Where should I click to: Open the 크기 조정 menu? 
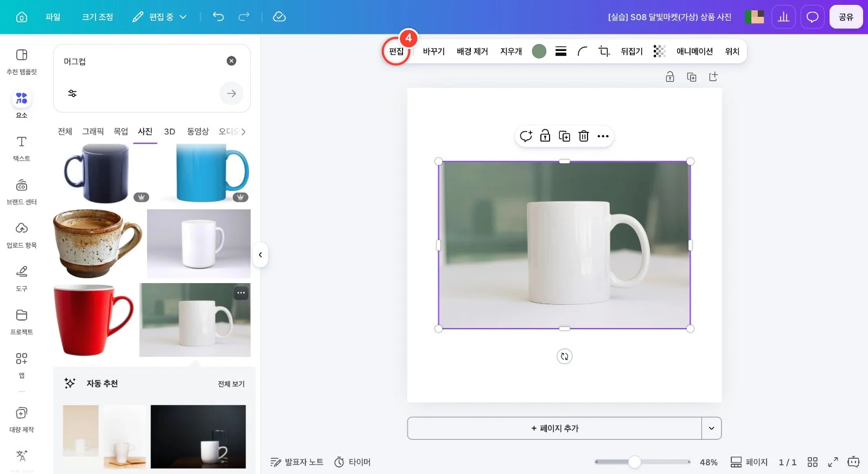[x=98, y=17]
